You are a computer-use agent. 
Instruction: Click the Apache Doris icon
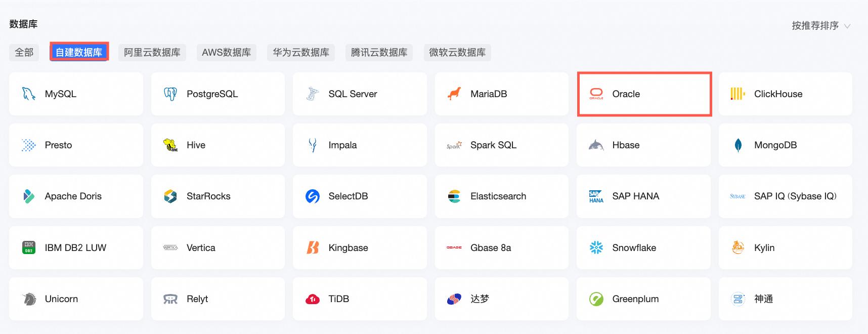29,196
